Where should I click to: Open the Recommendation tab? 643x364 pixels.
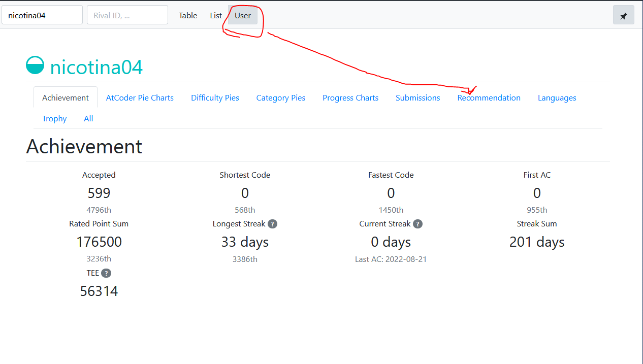tap(489, 97)
